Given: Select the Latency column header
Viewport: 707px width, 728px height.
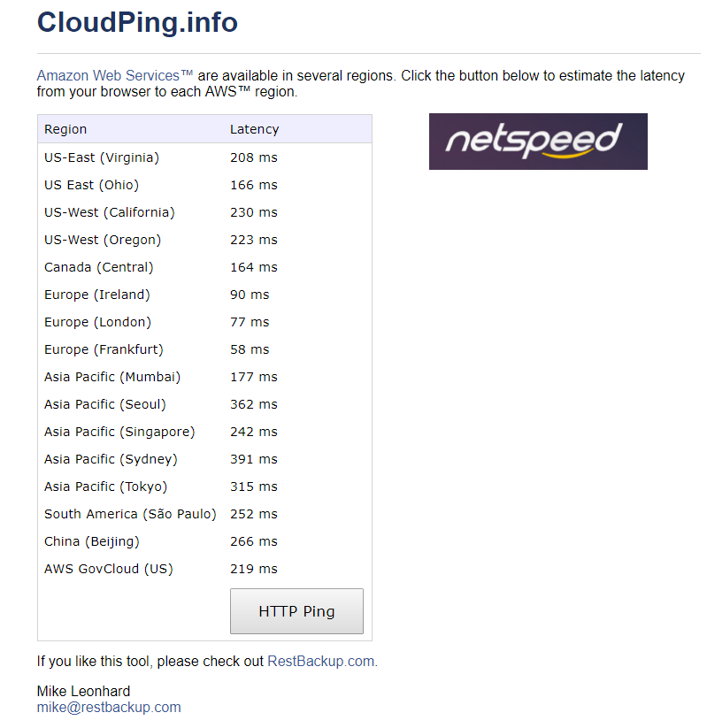Looking at the screenshot, I should [255, 129].
